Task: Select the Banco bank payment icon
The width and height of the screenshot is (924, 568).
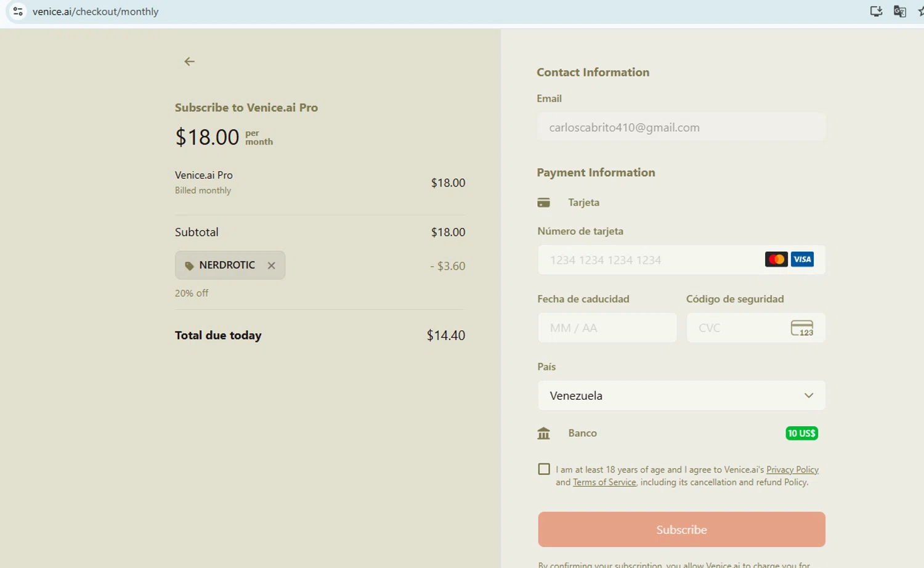Action: (543, 433)
